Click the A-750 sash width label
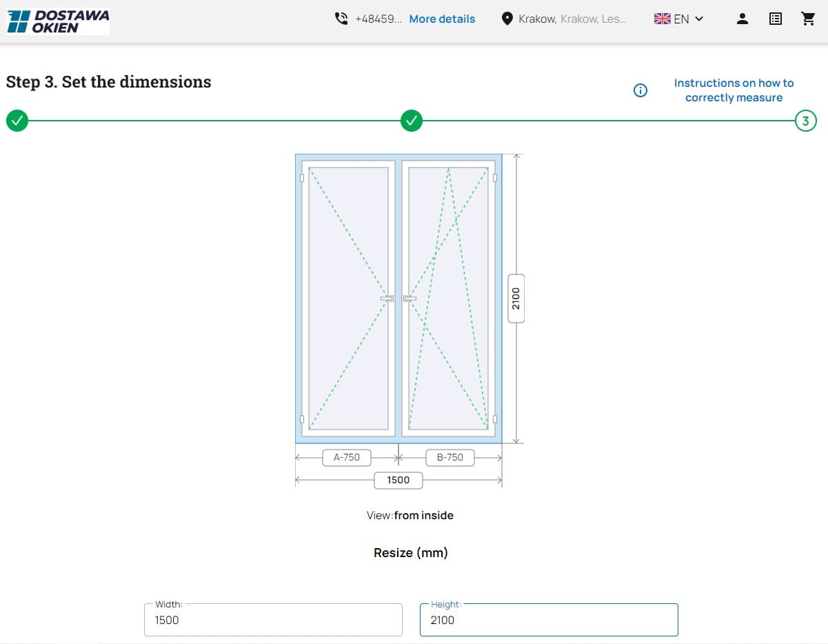The height and width of the screenshot is (644, 828). [346, 457]
